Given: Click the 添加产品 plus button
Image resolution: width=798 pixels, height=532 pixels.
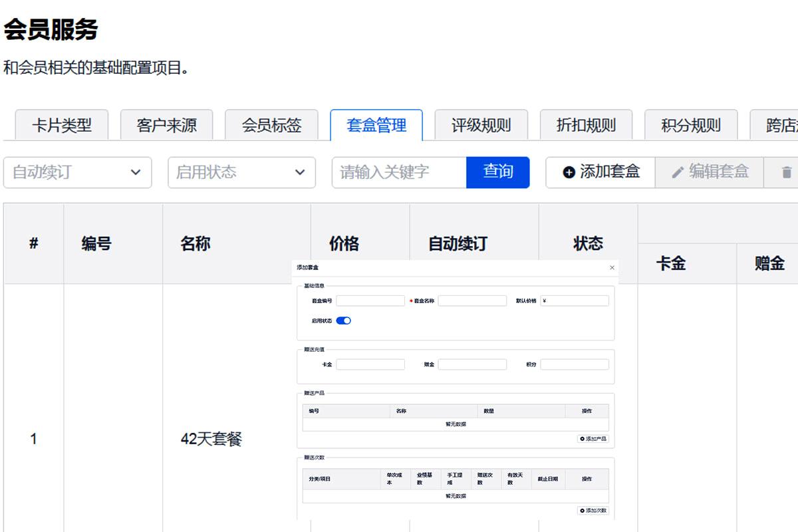Looking at the screenshot, I should coord(593,439).
